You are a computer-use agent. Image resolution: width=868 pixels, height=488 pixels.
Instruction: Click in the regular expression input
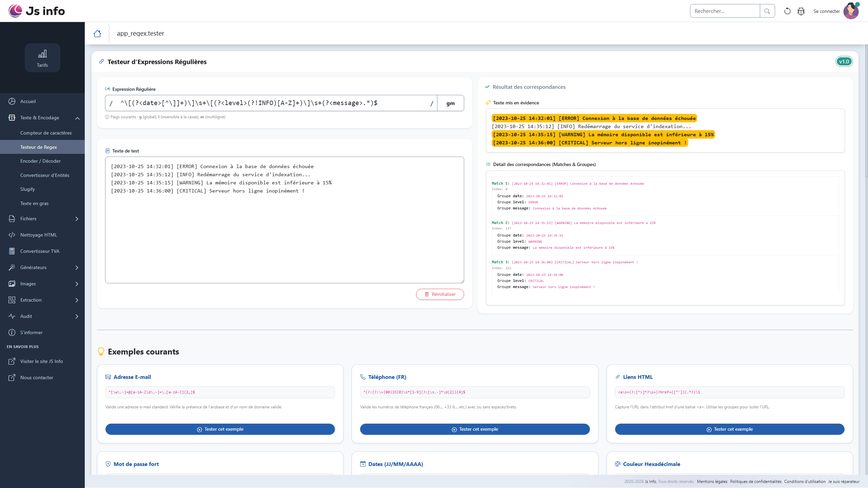(271, 103)
